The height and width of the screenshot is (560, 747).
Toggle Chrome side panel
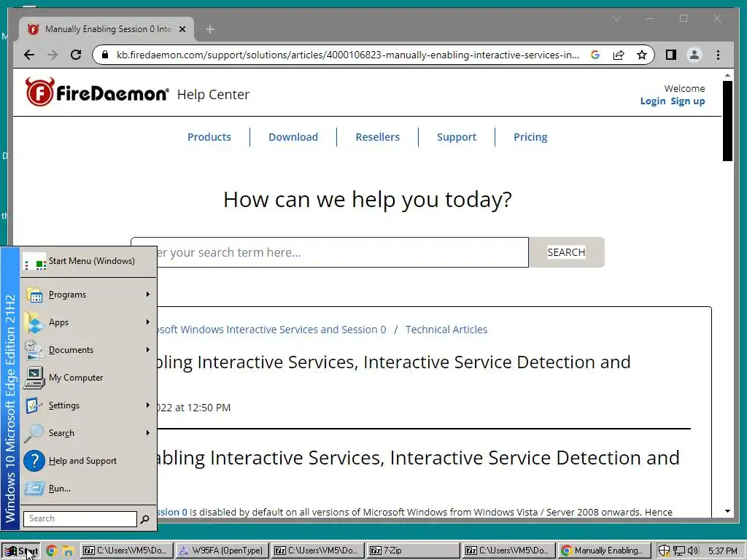coord(671,55)
